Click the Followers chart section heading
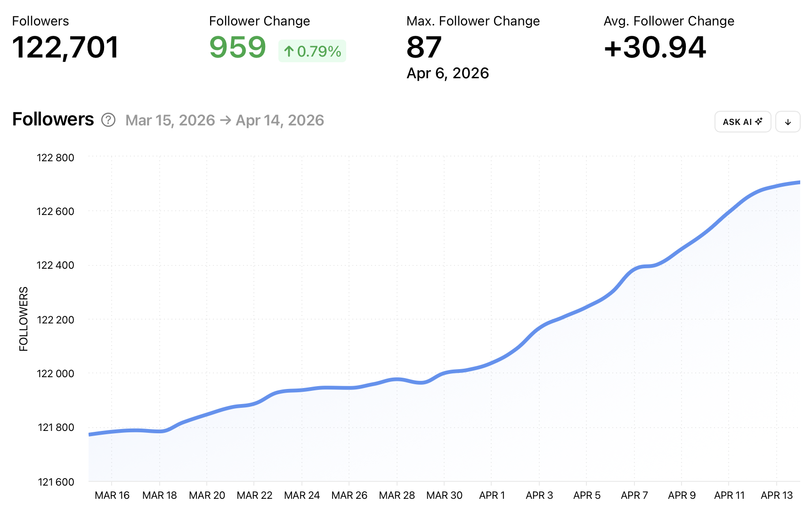Viewport: 812px width, 512px height. (x=53, y=120)
